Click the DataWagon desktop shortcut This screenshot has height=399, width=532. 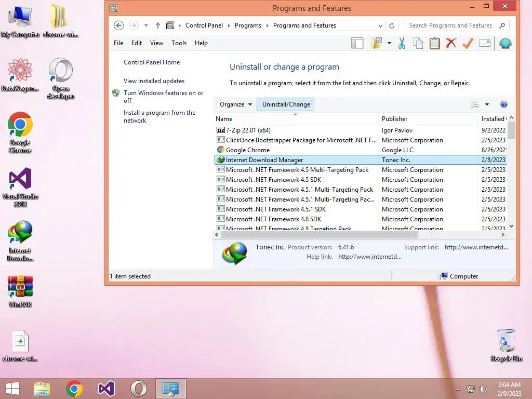point(20,75)
